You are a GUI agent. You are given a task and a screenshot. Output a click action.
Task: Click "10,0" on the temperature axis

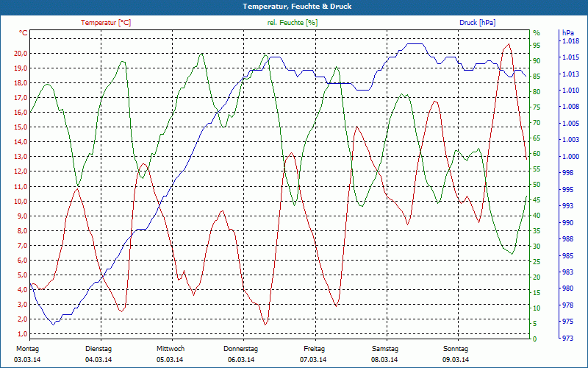pos(21,201)
